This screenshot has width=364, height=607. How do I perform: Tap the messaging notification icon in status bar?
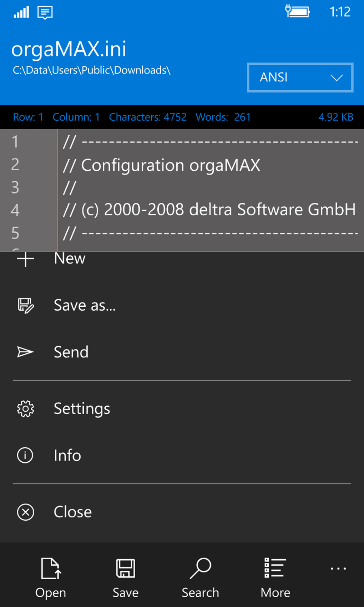(45, 13)
